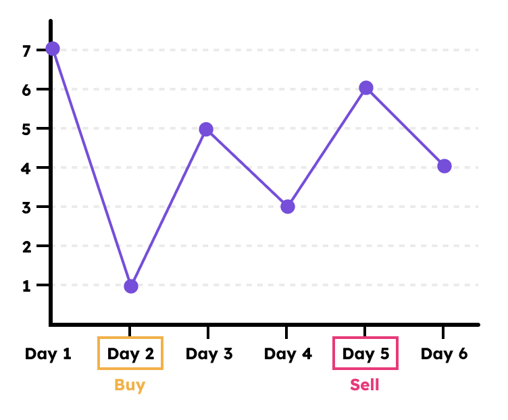The image size is (508, 420).
Task: Click the Day 6 data point at 4
Action: (444, 166)
